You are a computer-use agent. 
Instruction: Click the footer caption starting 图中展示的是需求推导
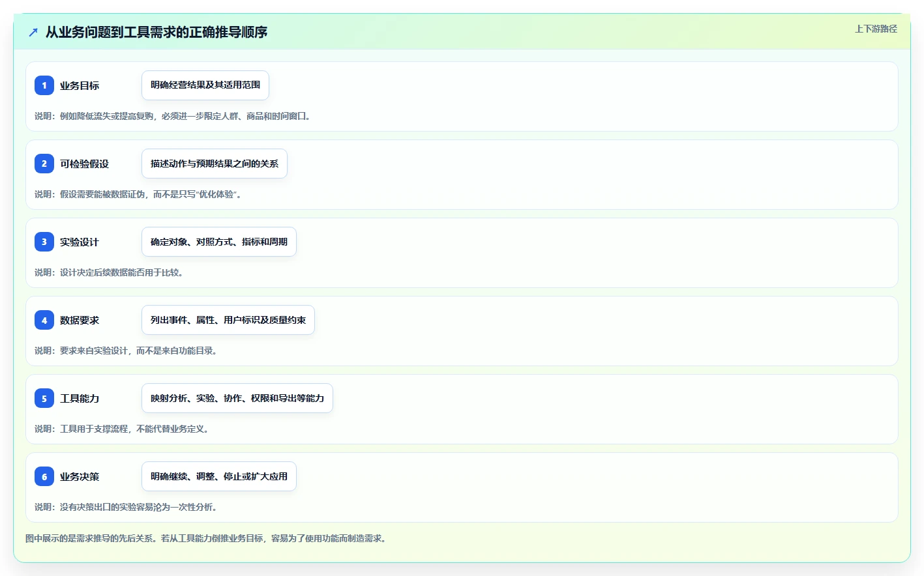click(207, 538)
